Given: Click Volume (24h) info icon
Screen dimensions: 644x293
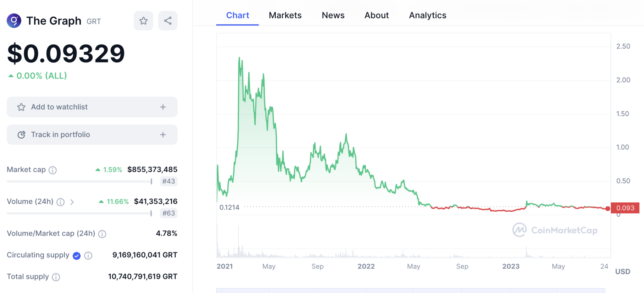Looking at the screenshot, I should pos(60,202).
